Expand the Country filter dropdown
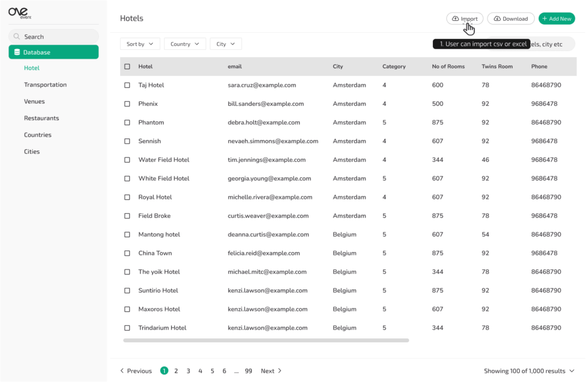This screenshot has height=382, width=588. pyautogui.click(x=184, y=44)
